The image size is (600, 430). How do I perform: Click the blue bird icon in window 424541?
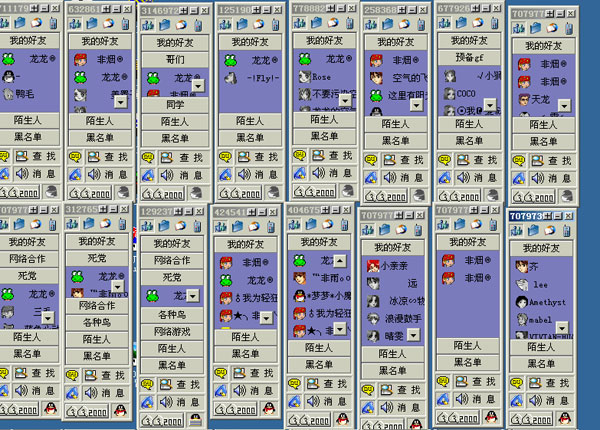click(221, 391)
